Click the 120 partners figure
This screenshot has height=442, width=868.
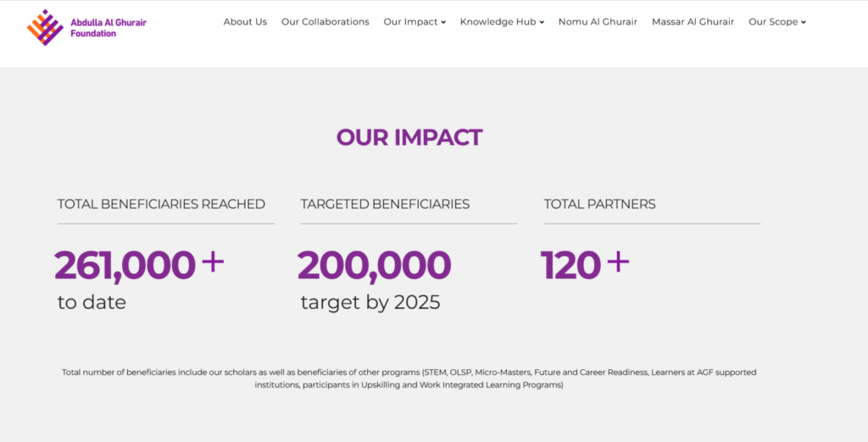pos(570,266)
